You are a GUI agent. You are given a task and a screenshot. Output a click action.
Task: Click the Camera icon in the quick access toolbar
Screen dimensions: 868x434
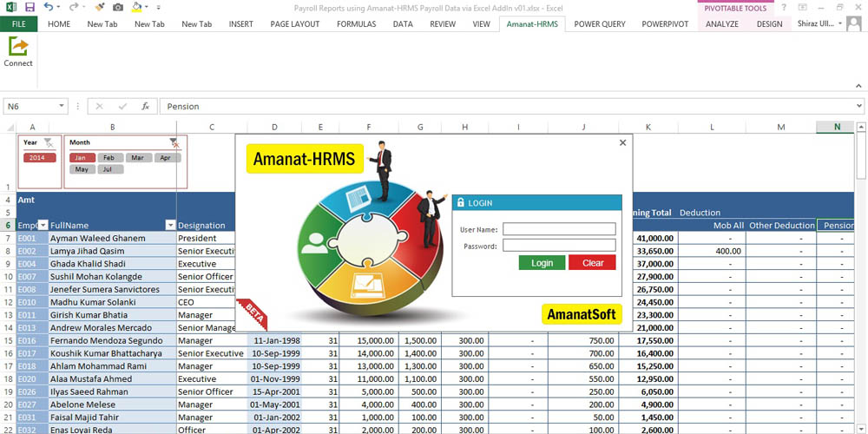pyautogui.click(x=118, y=7)
